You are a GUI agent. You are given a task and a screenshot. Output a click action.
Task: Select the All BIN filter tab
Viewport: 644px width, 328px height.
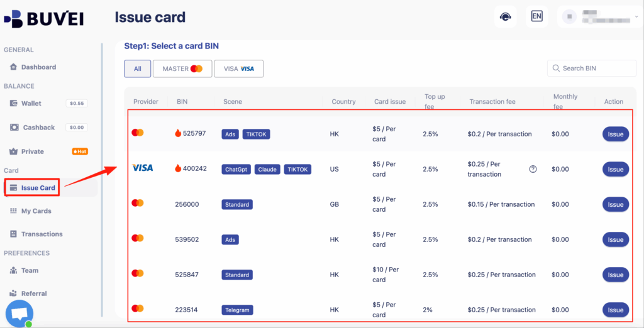(137, 69)
